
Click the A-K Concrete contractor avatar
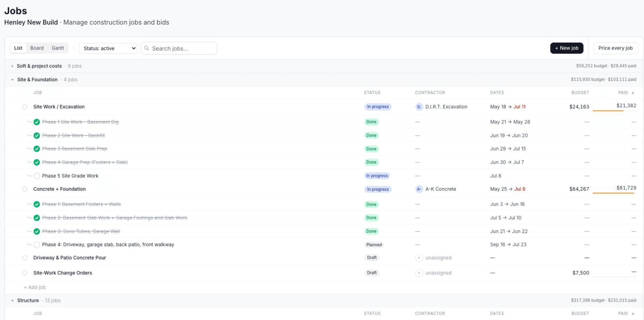[419, 189]
